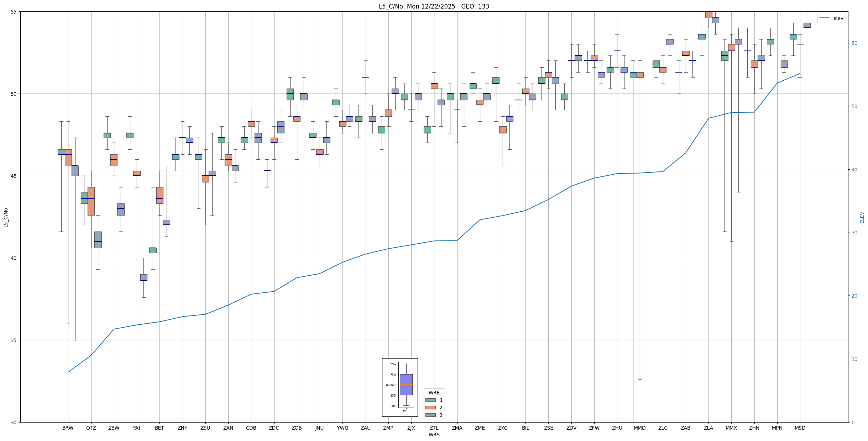Click the green WRE 1 legend swatch
The image size is (868, 441).
point(430,400)
